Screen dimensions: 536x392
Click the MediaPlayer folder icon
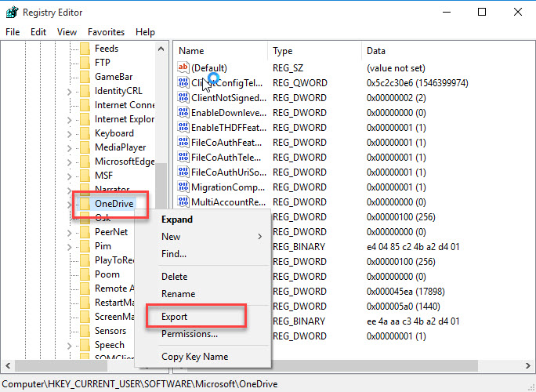click(x=85, y=147)
